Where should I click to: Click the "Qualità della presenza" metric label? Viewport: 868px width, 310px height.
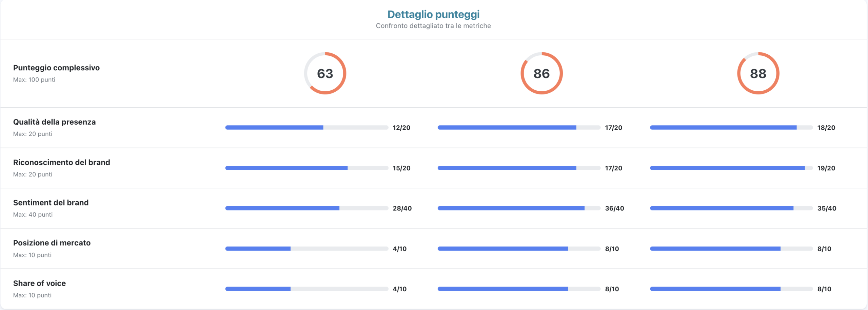pyautogui.click(x=54, y=122)
